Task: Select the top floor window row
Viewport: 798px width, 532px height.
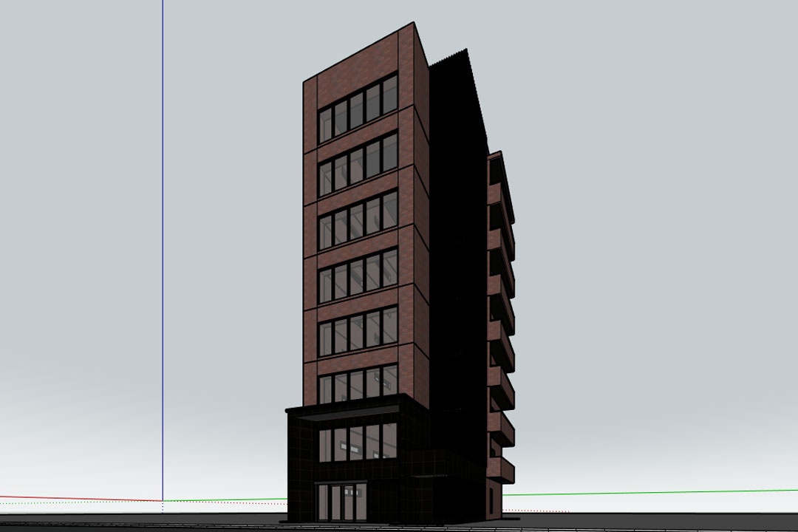Action: pos(358,109)
